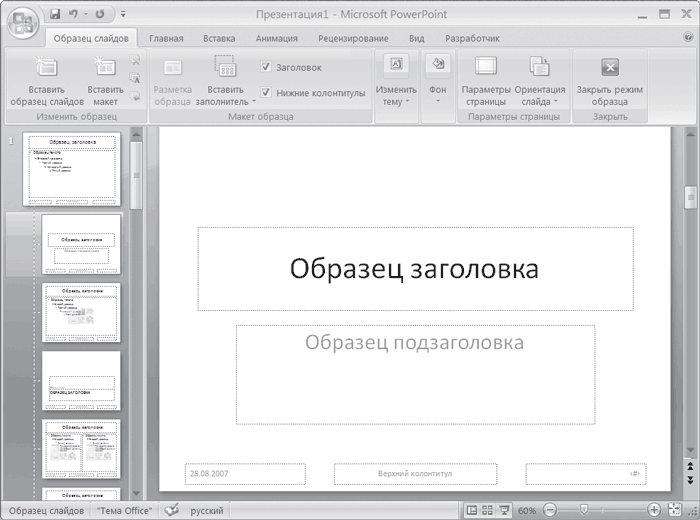
Task: Click русский language in status bar
Action: [207, 510]
